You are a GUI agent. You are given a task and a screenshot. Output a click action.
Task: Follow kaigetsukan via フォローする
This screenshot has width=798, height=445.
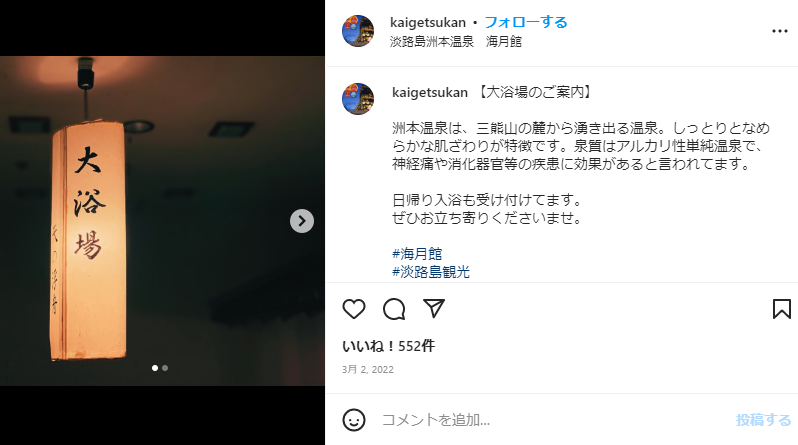click(x=526, y=22)
